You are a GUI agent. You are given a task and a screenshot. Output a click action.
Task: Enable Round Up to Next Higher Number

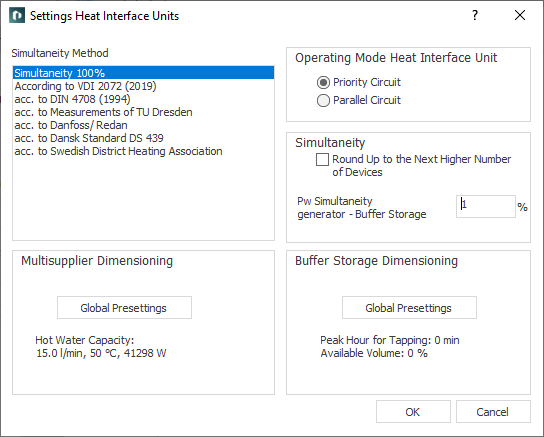point(322,160)
